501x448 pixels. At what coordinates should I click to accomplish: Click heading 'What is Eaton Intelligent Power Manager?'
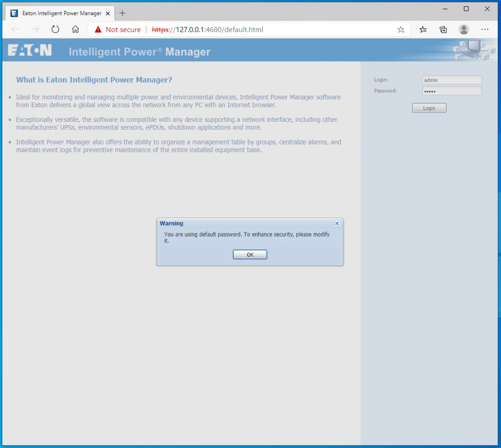click(94, 80)
